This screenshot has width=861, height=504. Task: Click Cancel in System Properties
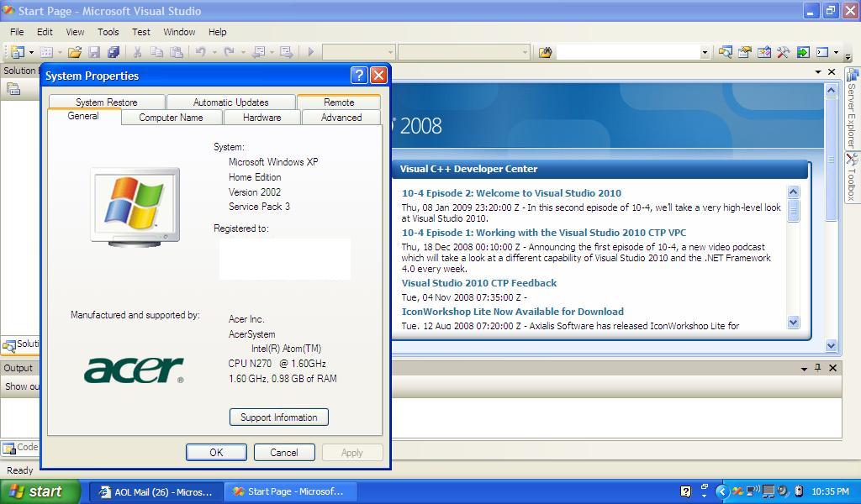click(x=284, y=453)
